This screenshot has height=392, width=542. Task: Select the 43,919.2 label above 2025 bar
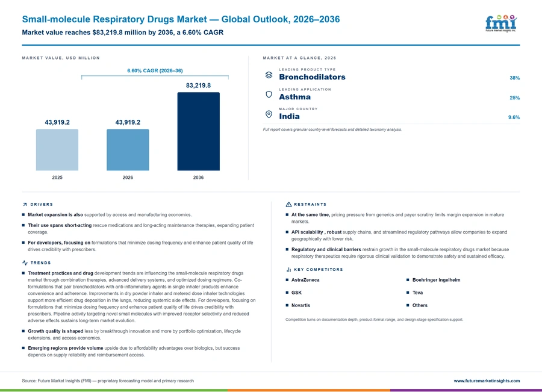[57, 122]
